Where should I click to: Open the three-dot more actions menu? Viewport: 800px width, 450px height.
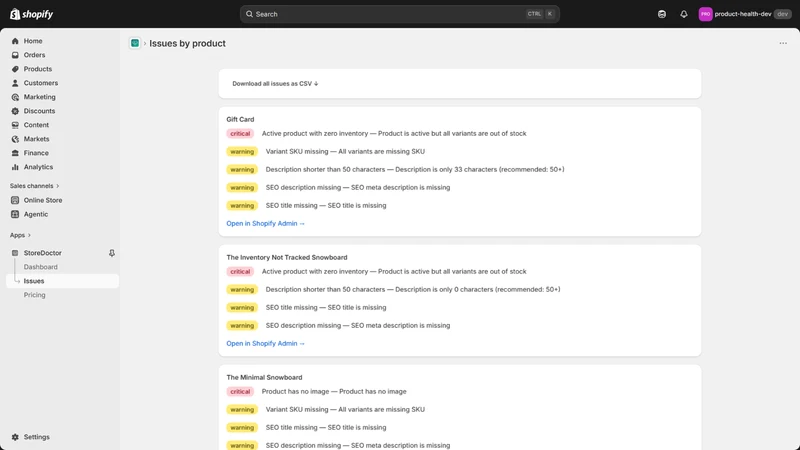click(783, 43)
